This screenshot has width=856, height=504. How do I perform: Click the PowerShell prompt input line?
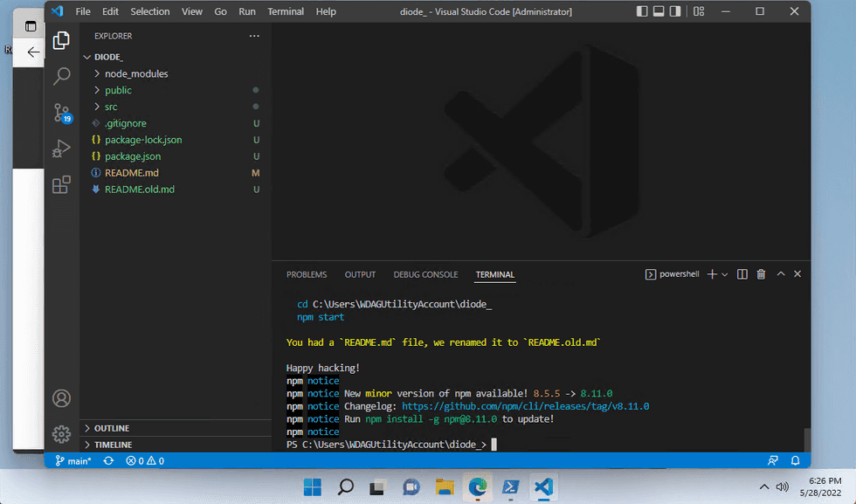click(391, 445)
